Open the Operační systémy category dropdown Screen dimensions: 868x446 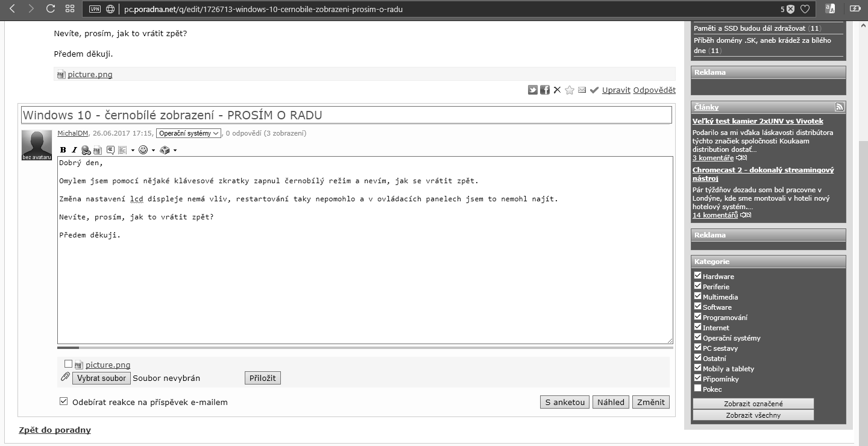click(189, 133)
